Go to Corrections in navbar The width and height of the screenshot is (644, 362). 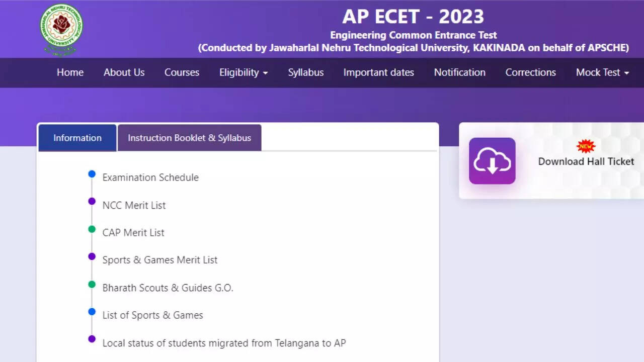click(x=530, y=72)
